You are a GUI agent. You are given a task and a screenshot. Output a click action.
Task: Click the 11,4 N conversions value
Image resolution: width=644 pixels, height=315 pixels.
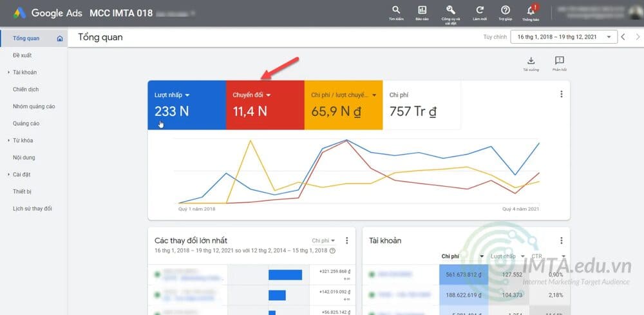click(x=250, y=111)
